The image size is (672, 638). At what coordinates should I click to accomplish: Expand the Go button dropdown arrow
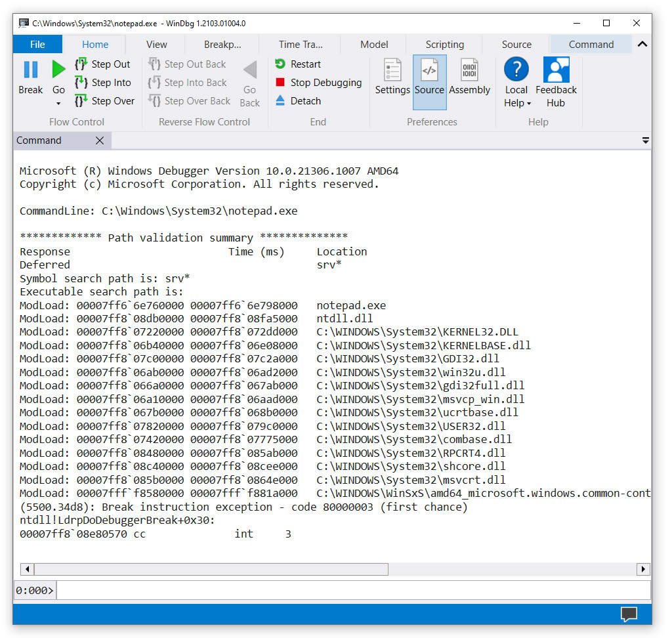[x=58, y=104]
